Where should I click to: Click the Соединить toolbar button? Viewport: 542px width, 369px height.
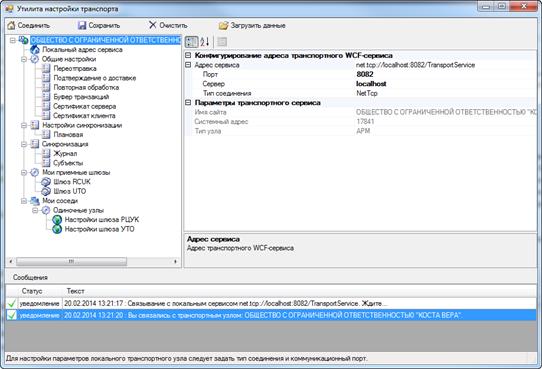29,25
